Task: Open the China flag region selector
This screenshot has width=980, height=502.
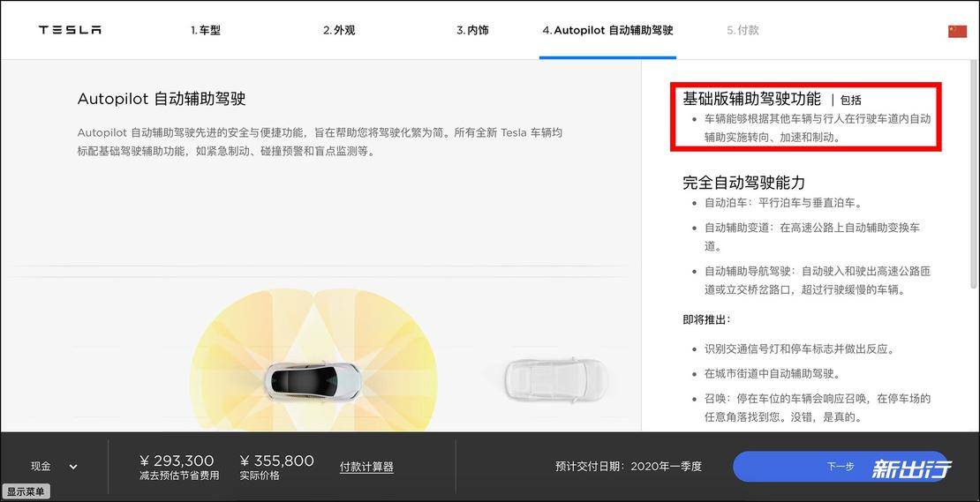Action: (957, 31)
